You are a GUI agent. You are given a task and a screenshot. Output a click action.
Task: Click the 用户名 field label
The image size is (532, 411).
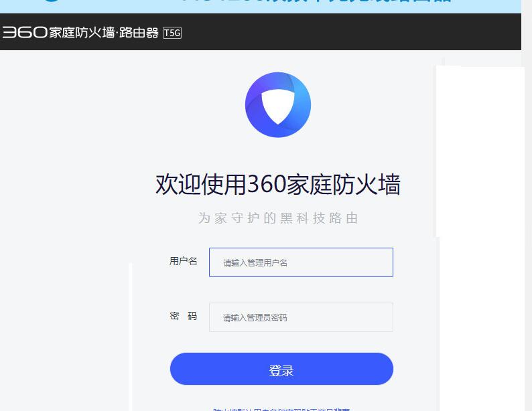pyautogui.click(x=183, y=261)
